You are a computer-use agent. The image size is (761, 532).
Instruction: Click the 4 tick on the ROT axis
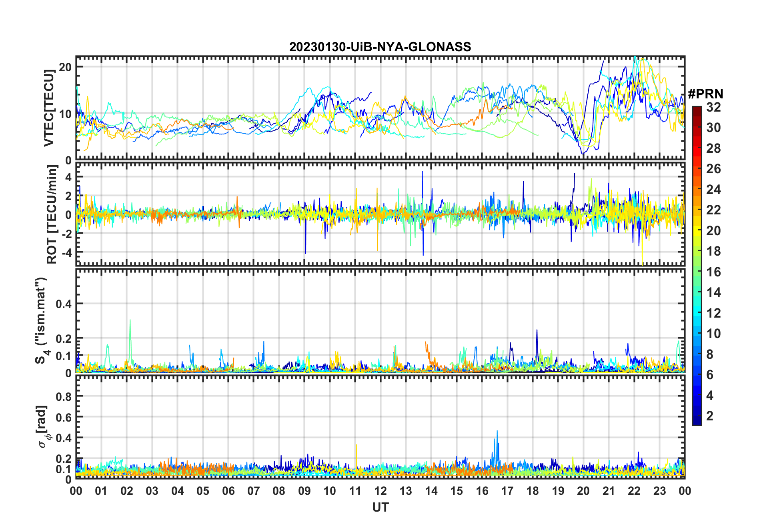coord(68,177)
